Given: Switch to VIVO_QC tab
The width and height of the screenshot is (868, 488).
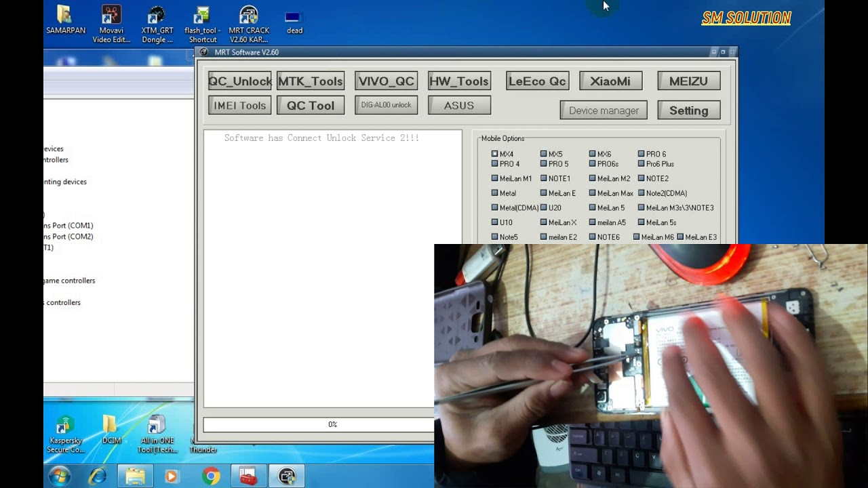Looking at the screenshot, I should tap(387, 81).
